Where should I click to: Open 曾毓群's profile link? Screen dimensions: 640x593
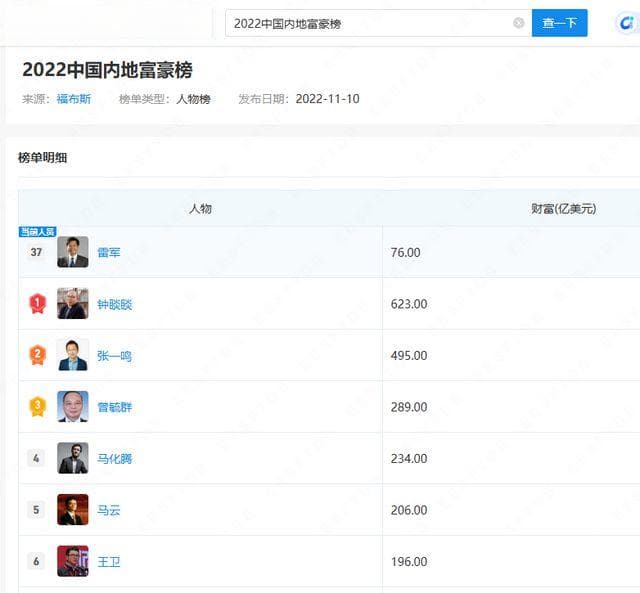coord(115,407)
